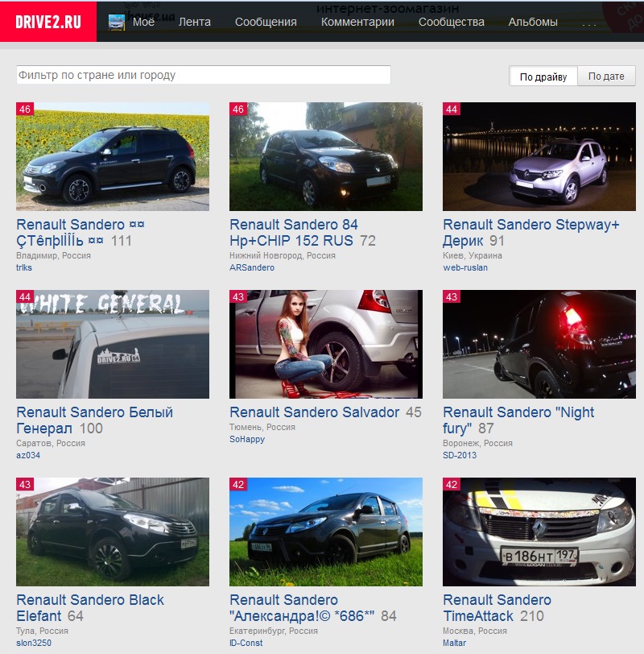Image resolution: width=644 pixels, height=654 pixels.
Task: Open Renault Sandero Белый Генерал link
Action: click(95, 420)
